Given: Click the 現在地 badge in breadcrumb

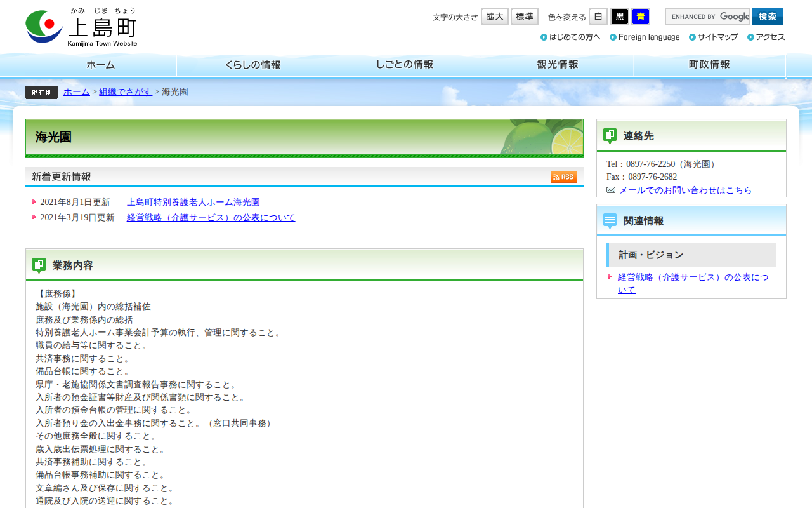Looking at the screenshot, I should pyautogui.click(x=41, y=92).
